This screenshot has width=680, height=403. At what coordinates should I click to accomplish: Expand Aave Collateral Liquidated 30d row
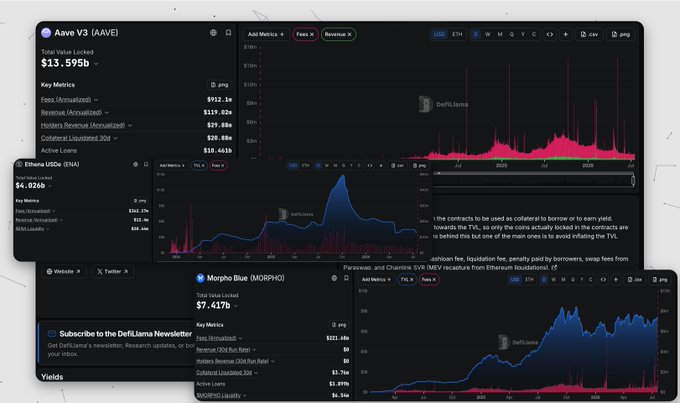[x=115, y=138]
